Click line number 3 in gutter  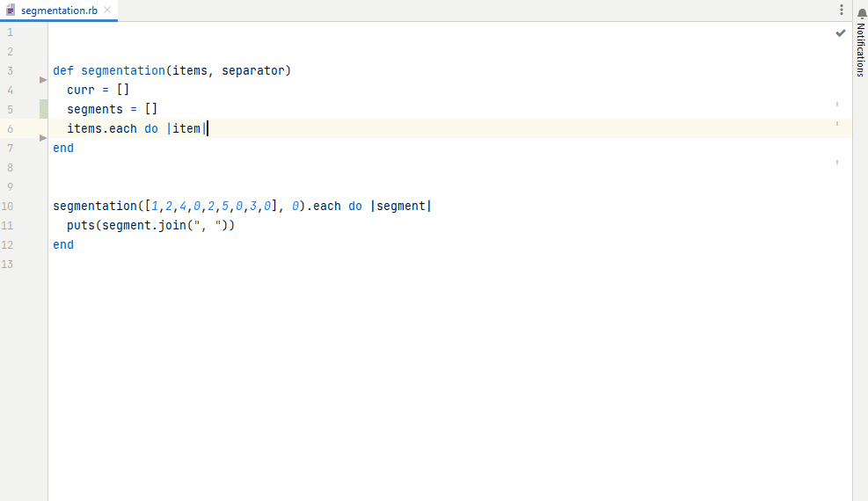(10, 71)
